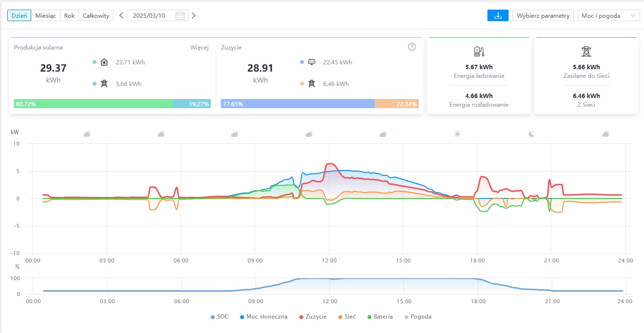644x333 pixels.
Task: Click the moon weather icon above chart
Action: (532, 134)
